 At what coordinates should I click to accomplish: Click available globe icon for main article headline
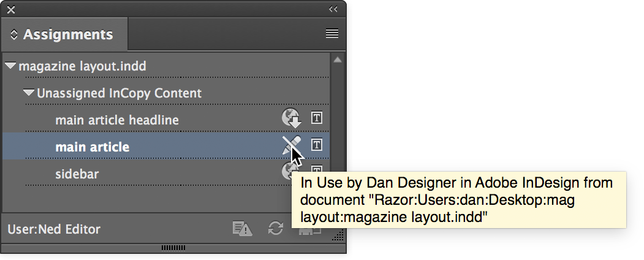(291, 118)
